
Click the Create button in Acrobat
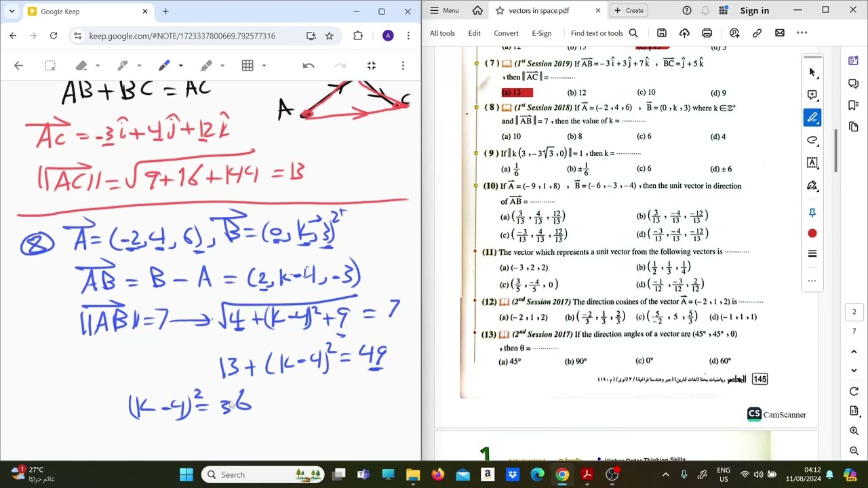point(628,11)
